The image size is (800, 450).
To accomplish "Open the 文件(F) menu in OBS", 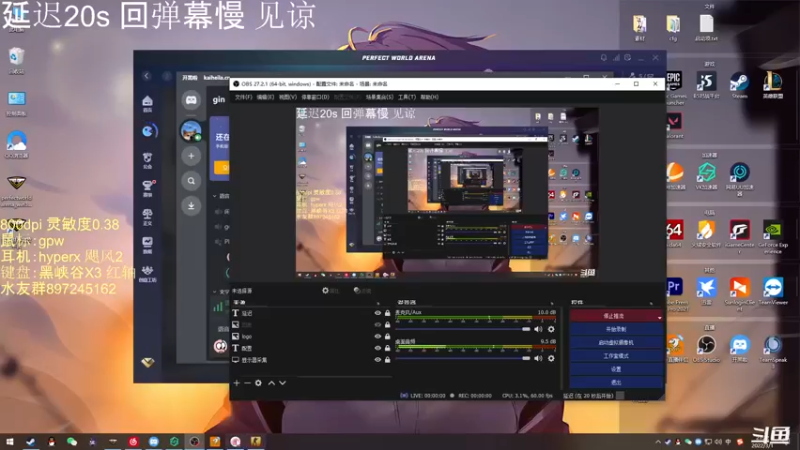I will pyautogui.click(x=243, y=97).
